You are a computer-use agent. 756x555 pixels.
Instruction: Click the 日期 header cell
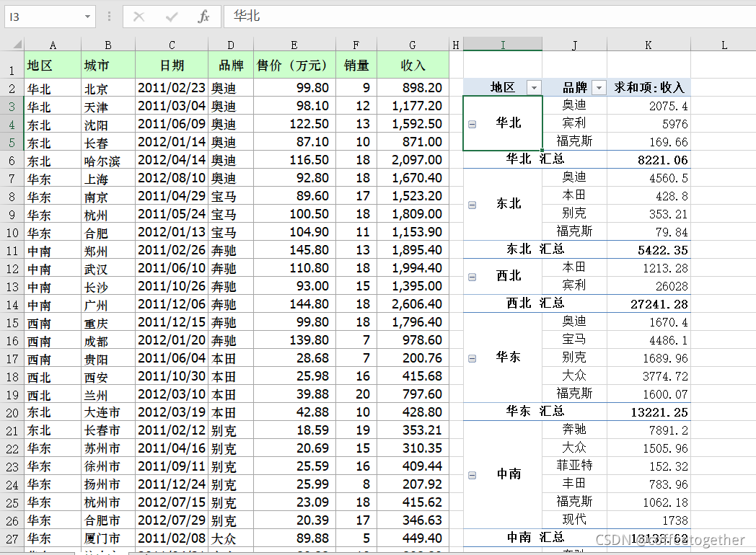click(172, 65)
